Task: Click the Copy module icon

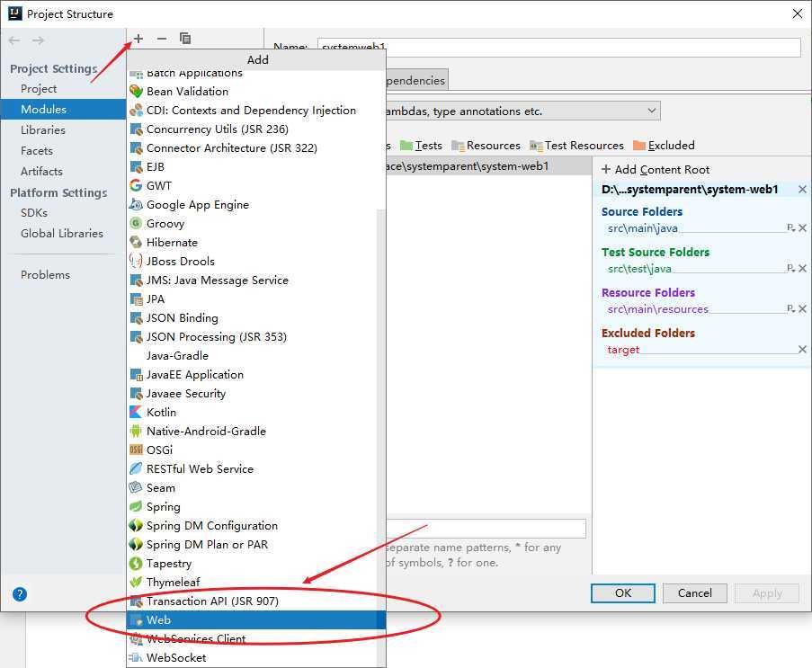Action: pyautogui.click(x=185, y=39)
